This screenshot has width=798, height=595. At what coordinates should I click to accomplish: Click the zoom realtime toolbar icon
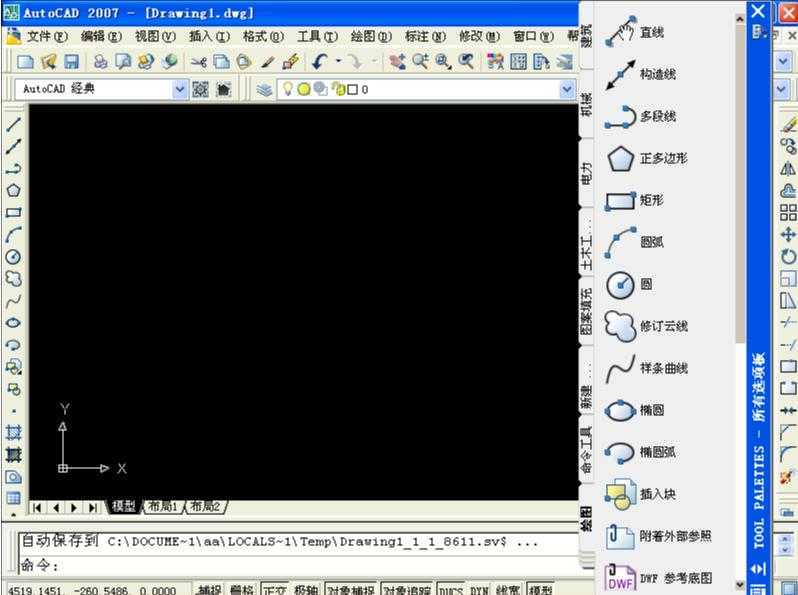[420, 62]
